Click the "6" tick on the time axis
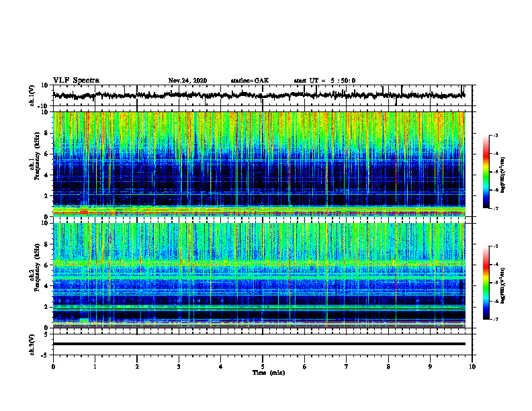The image size is (532, 411). tap(305, 367)
